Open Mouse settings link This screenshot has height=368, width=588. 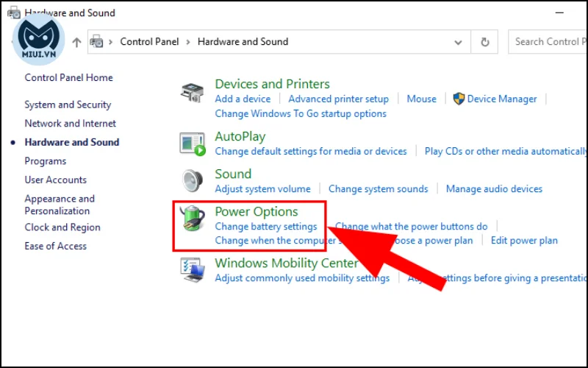pos(421,99)
